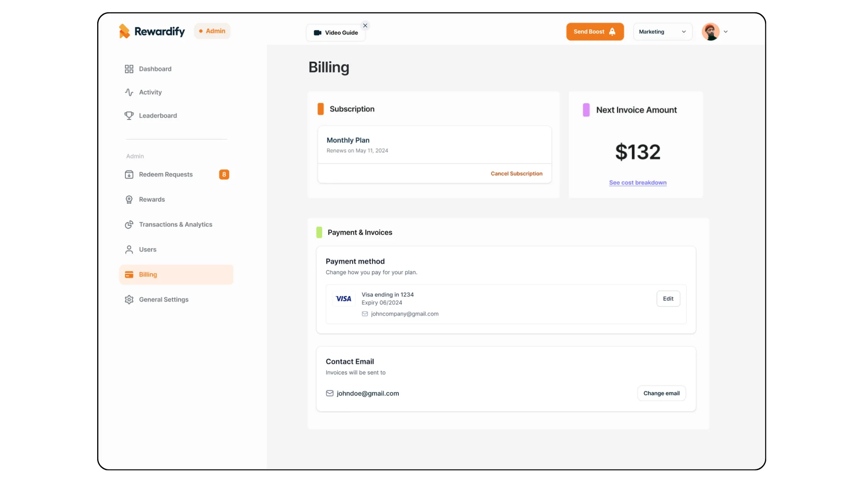
Task: Open Redeem Requests badge showing 8
Action: [224, 174]
